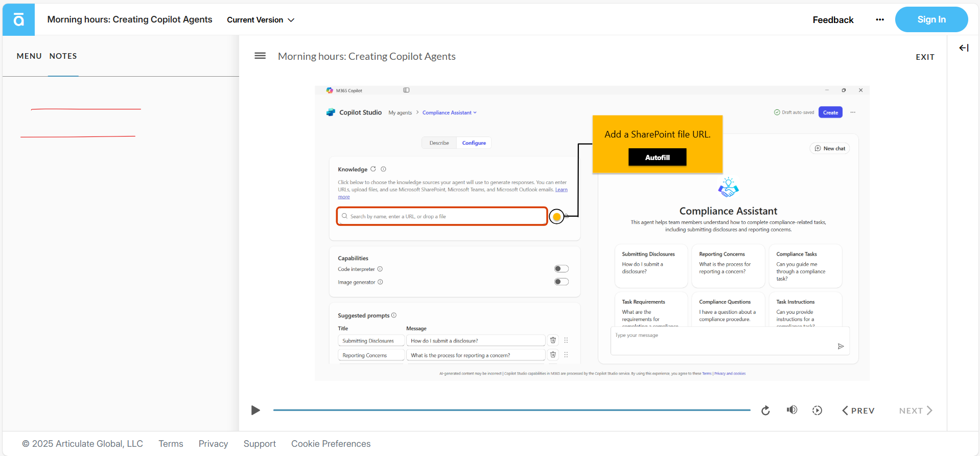Open the Compliance Questions prompt card
This screenshot has width=980, height=456.
point(728,309)
